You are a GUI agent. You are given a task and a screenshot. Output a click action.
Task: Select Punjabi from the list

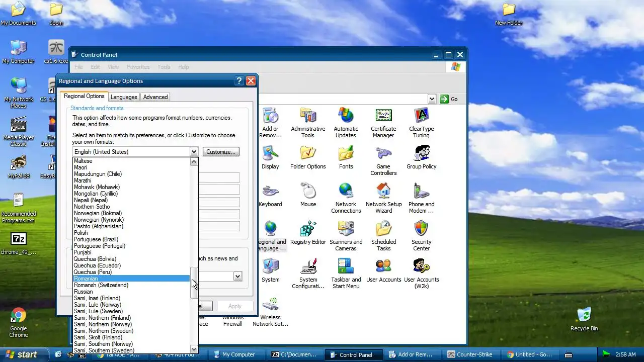point(131,252)
